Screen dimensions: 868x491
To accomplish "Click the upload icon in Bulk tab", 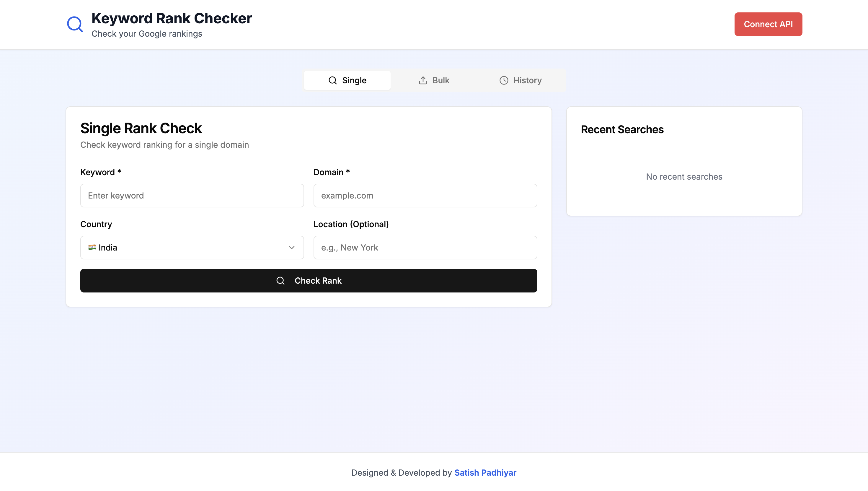I will pos(423,80).
